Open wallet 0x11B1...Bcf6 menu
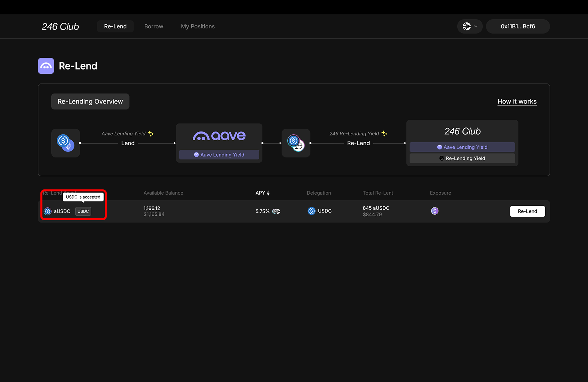The height and width of the screenshot is (382, 588). point(518,26)
